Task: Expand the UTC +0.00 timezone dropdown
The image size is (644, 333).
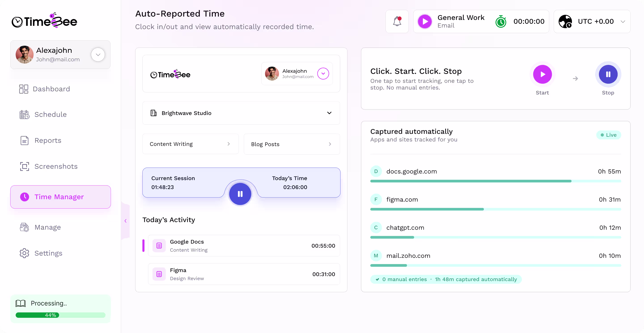Action: tap(623, 22)
